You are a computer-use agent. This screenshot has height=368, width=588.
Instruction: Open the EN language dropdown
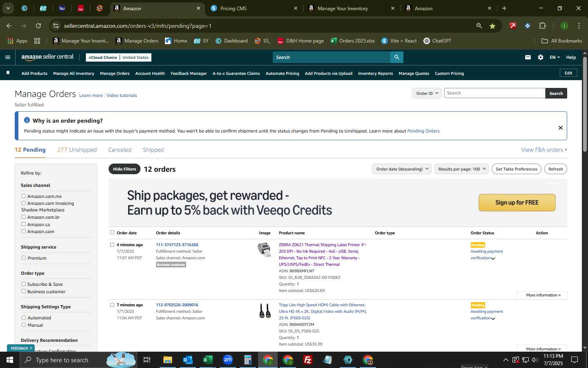[555, 57]
